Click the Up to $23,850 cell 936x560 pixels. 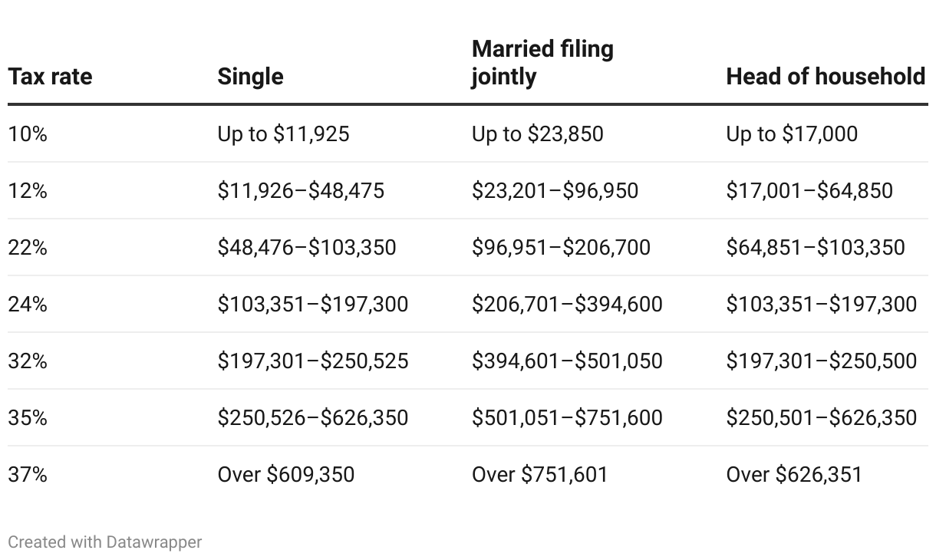point(537,134)
